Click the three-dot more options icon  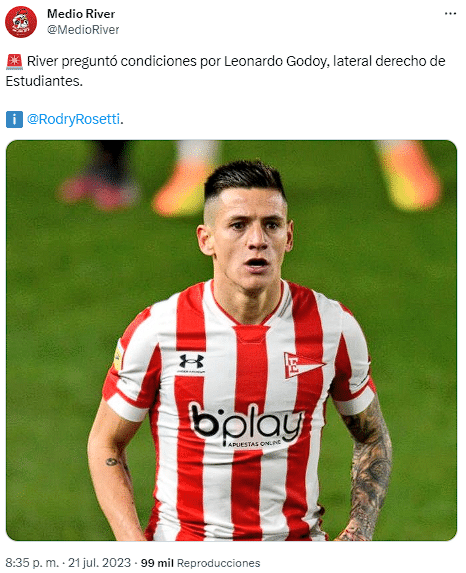pos(450,14)
